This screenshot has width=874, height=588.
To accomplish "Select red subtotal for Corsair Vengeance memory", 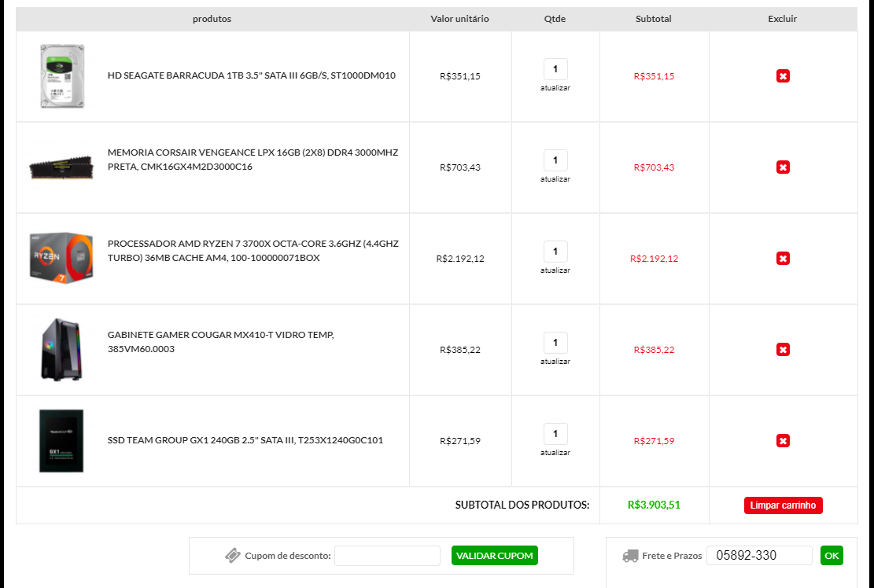I will (654, 167).
